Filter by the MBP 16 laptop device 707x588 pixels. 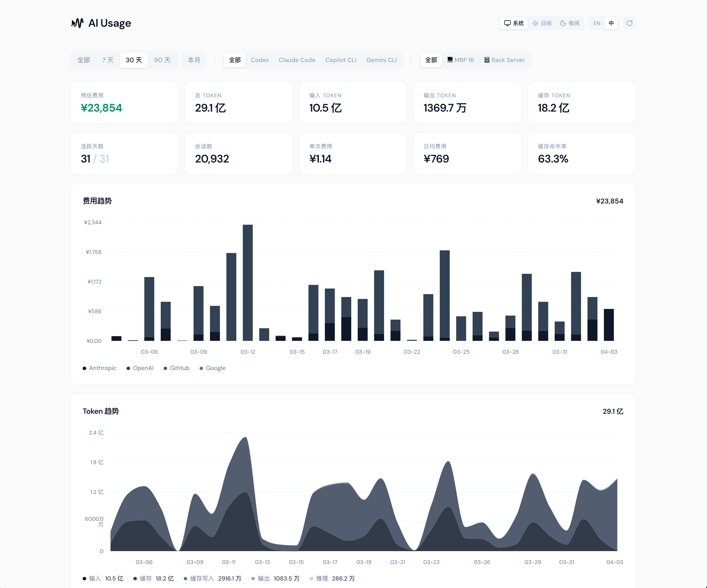[x=461, y=60]
